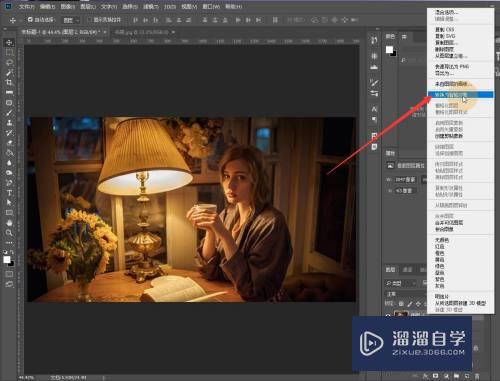Select the Rectangle shape tool
The height and width of the screenshot is (381, 500).
coord(9,212)
